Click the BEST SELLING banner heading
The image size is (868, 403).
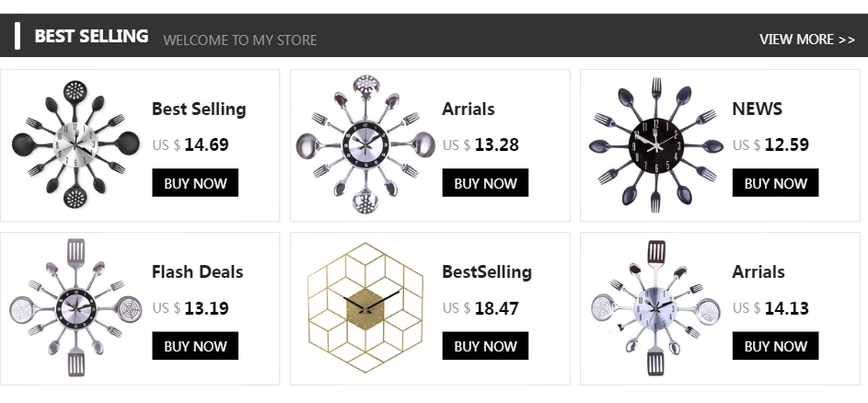click(x=91, y=37)
